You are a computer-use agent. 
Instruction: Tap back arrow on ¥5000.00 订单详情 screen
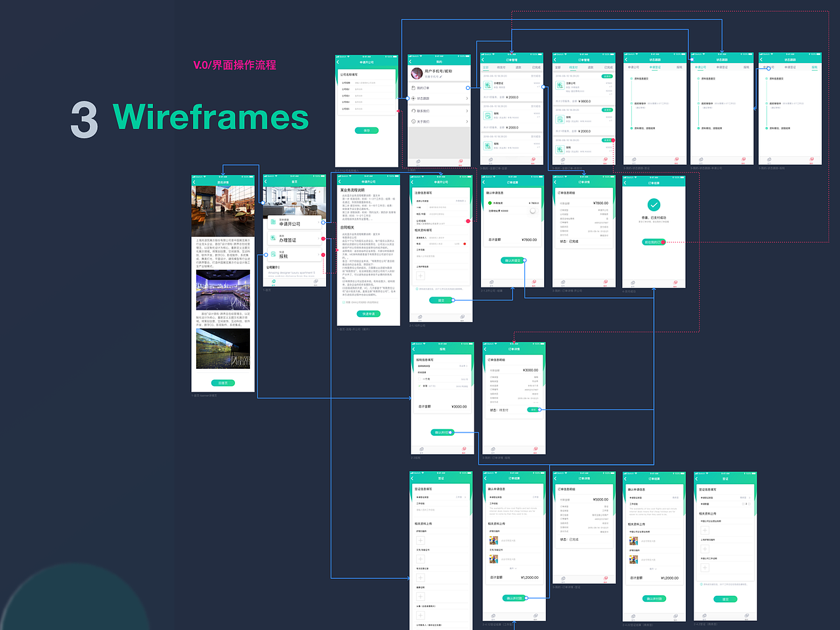555,478
